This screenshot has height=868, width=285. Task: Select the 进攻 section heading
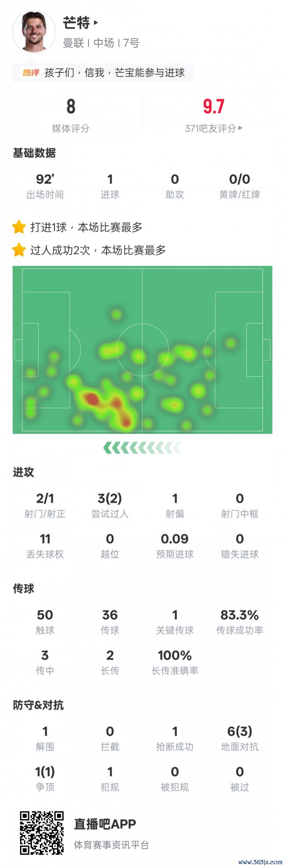point(24,472)
